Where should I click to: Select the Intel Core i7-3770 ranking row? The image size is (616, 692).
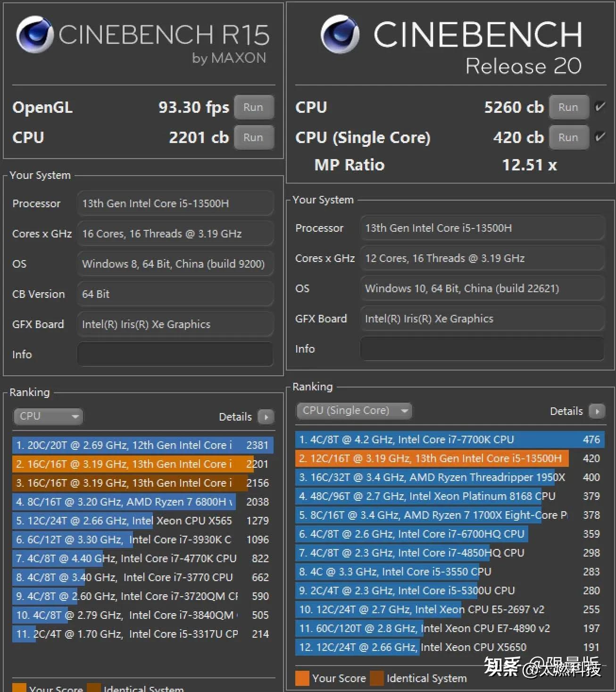click(143, 577)
